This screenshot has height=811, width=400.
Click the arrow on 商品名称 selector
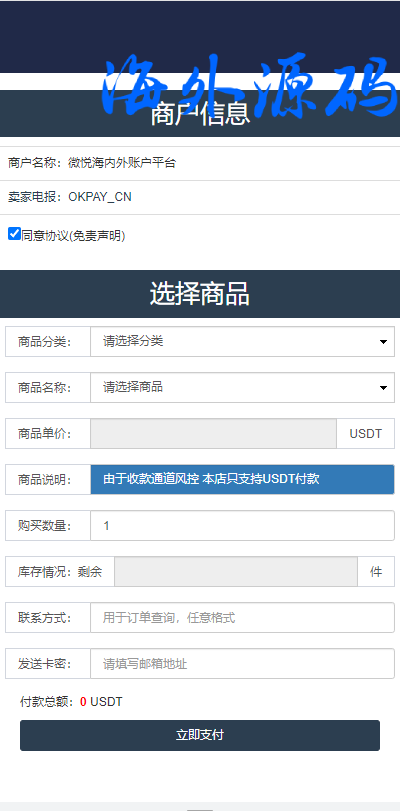pos(383,388)
